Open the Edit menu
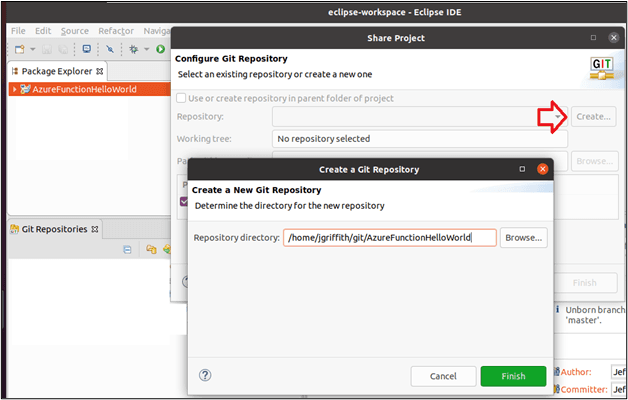This screenshot has width=628, height=400. [x=43, y=31]
